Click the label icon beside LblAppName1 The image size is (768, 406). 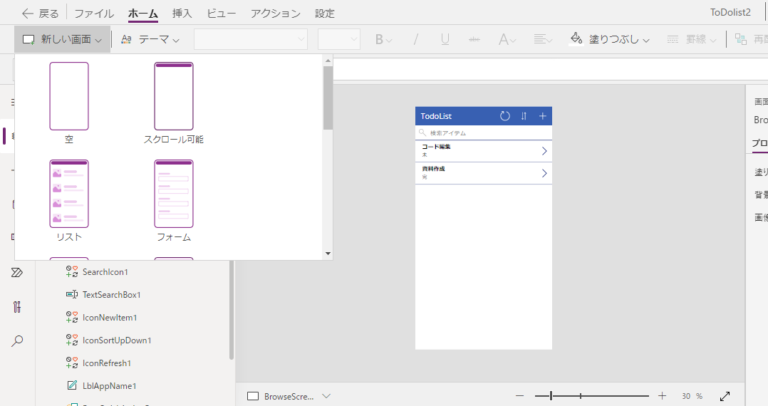pos(72,385)
